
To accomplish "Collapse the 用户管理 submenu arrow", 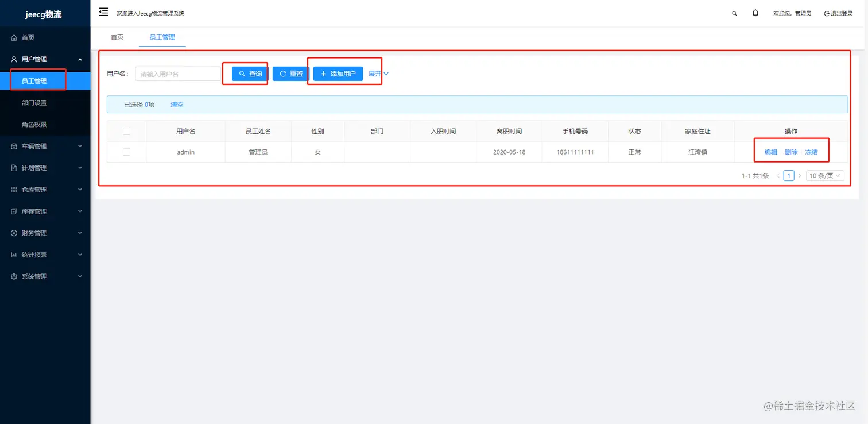I will pos(80,59).
